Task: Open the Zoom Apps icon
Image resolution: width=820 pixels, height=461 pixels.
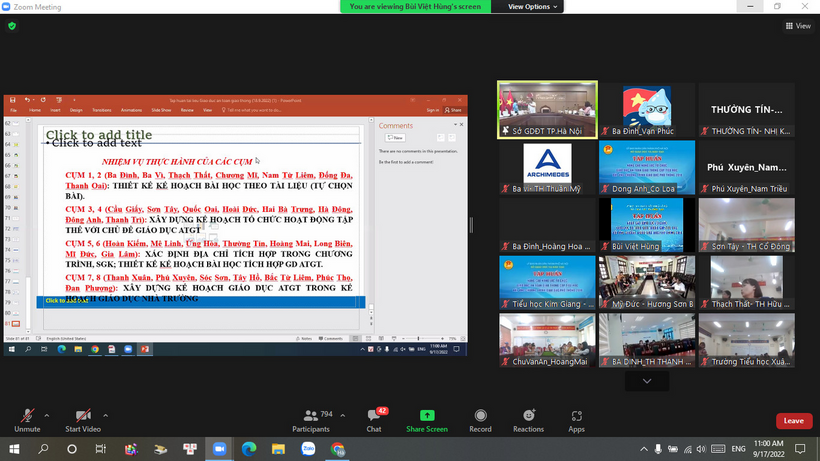Action: coord(576,415)
